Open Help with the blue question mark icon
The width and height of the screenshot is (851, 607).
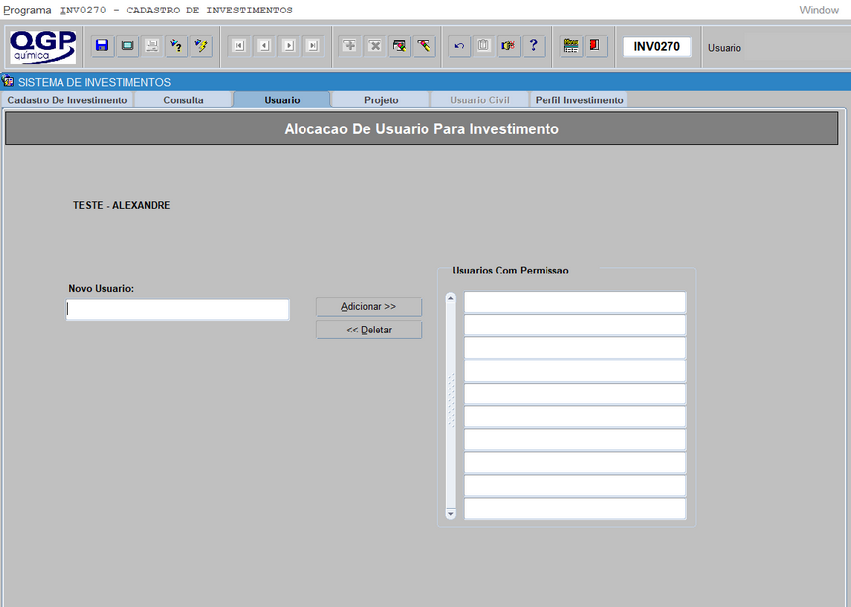click(x=533, y=46)
